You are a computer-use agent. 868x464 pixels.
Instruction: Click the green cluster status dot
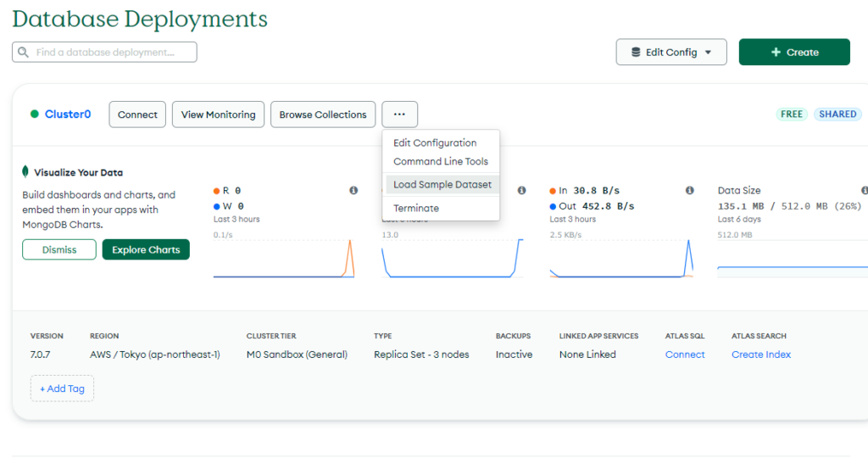pyautogui.click(x=34, y=114)
